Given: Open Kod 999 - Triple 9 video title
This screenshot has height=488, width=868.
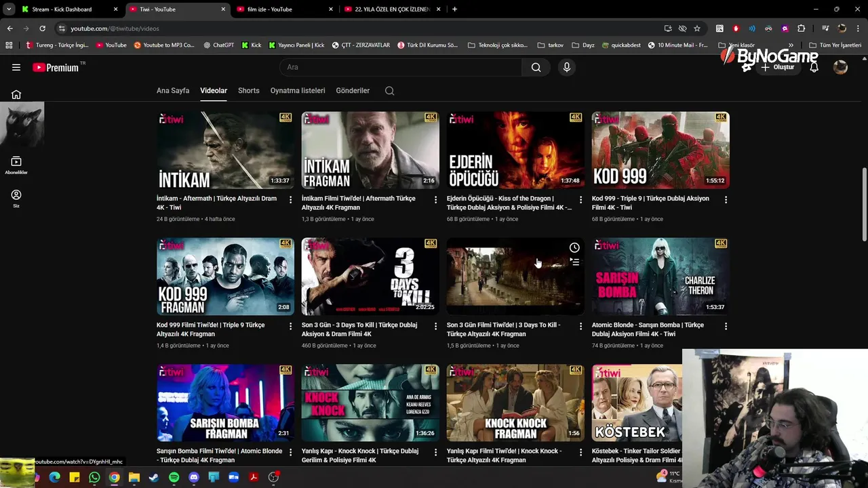Looking at the screenshot, I should click(650, 203).
